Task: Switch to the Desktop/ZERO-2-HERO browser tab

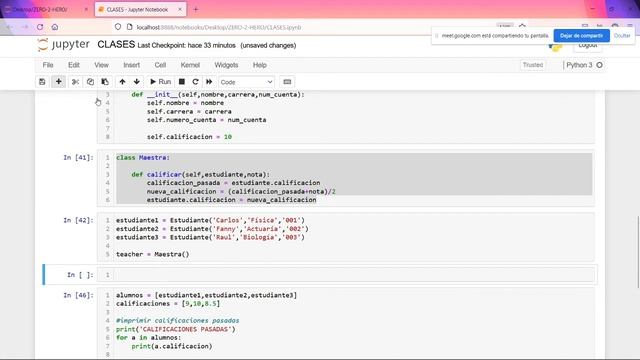Action: pos(41,9)
